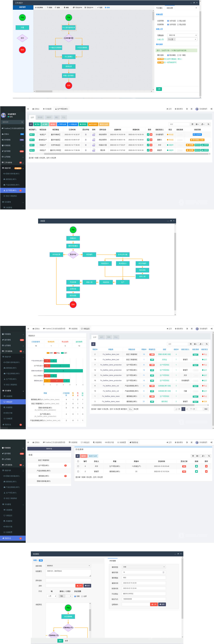The width and height of the screenshot is (214, 644).
Task: Open the document file icon in row 11
Action: [94, 145]
